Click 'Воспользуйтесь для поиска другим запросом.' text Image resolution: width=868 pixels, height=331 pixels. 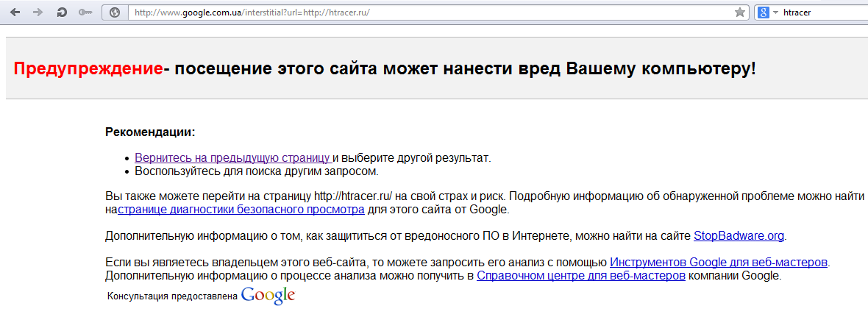(257, 171)
